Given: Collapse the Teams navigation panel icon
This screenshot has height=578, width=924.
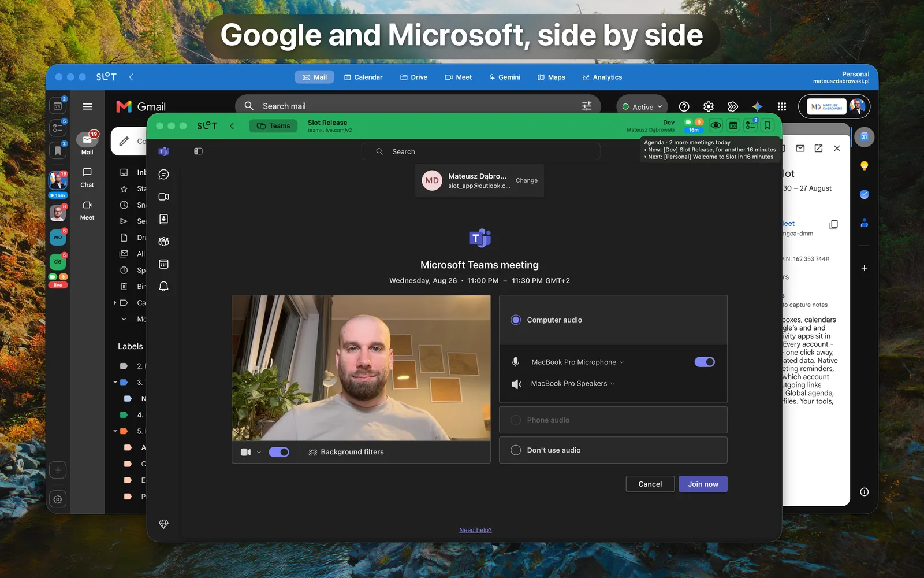Looking at the screenshot, I should point(198,151).
